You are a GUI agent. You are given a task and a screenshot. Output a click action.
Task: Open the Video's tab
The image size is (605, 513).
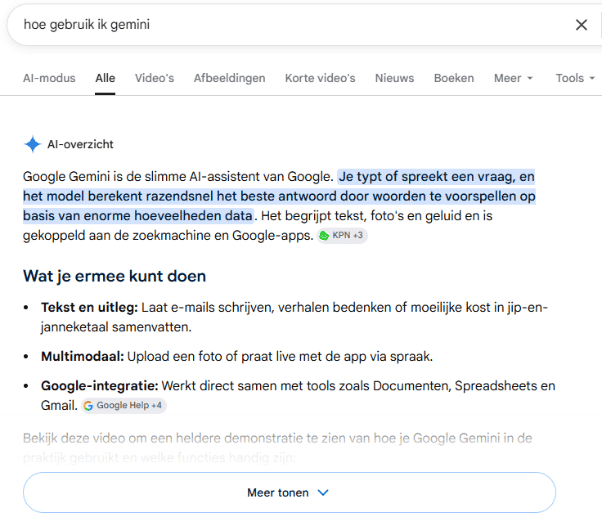click(154, 78)
